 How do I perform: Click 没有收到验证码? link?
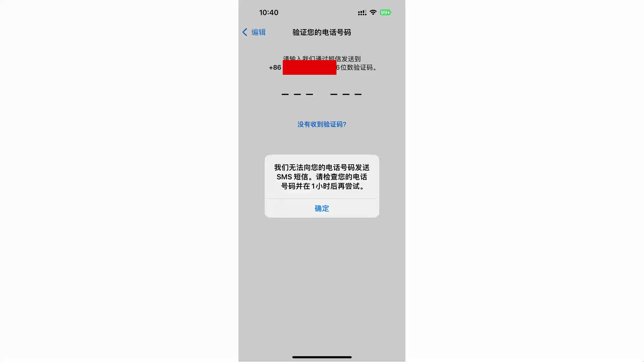pos(322,124)
